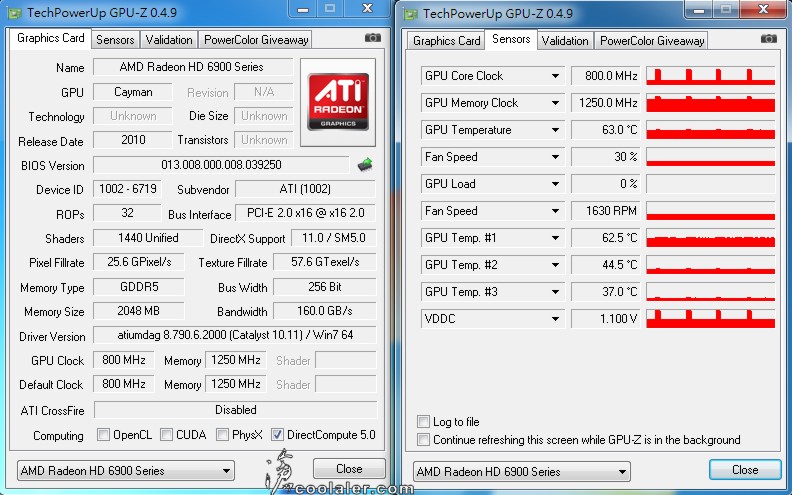Click GPU Core Clock history graph
The image size is (792, 495).
pyautogui.click(x=710, y=76)
